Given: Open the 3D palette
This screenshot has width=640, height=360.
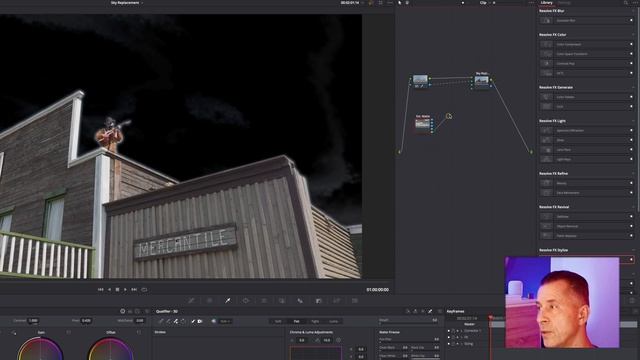Looking at the screenshot, I should point(355,300).
